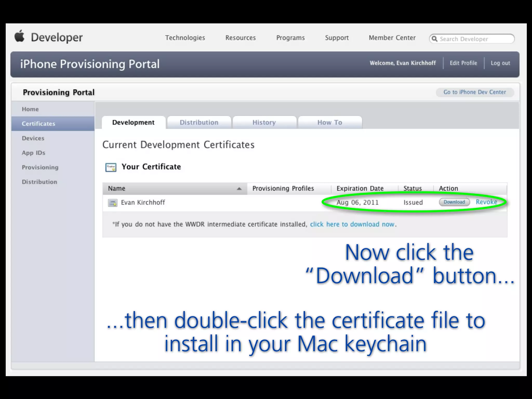Open the Technologies menu
This screenshot has height=399, width=532.
(185, 38)
